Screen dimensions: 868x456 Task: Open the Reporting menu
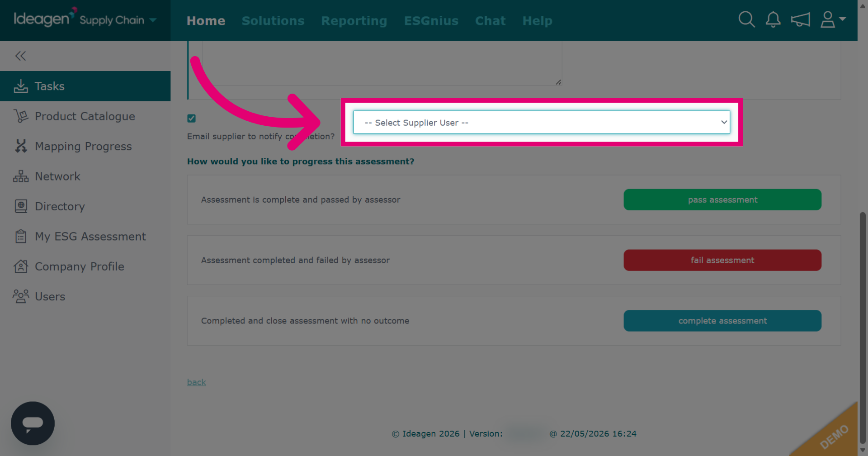point(354,21)
